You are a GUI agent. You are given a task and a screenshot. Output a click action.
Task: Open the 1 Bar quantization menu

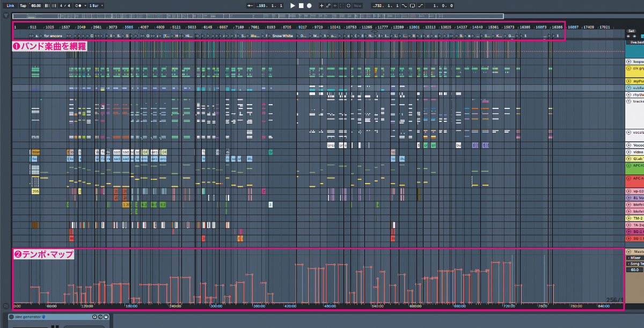(97, 5)
